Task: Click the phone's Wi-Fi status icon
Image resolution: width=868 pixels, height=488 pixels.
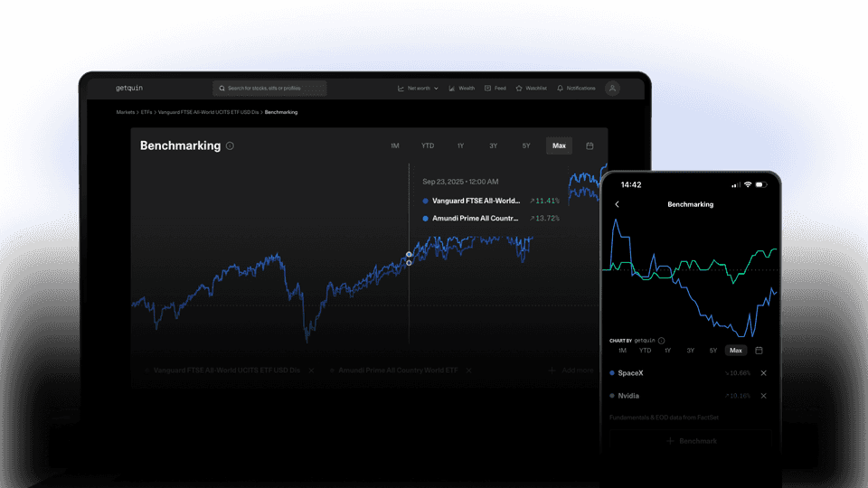Action: tap(748, 184)
